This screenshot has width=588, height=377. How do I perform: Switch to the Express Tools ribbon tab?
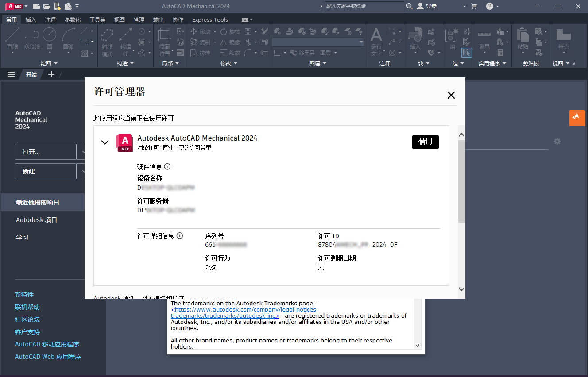(210, 20)
